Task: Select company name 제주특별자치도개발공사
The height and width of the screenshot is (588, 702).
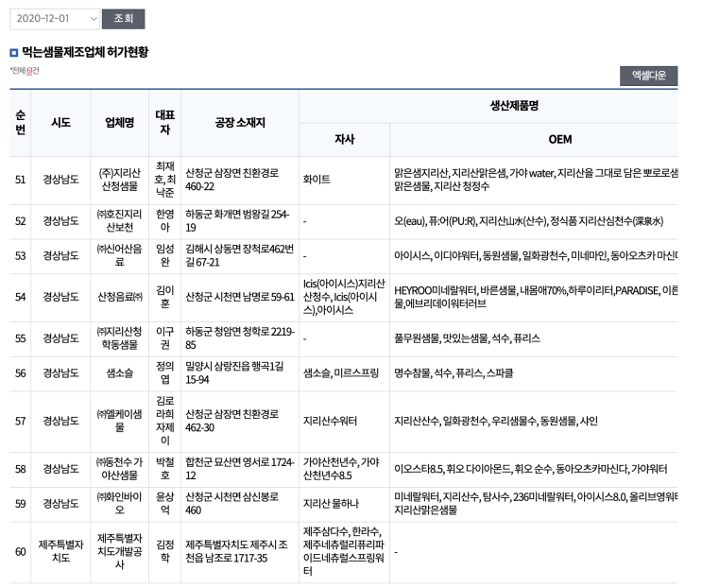Action: 120,551
